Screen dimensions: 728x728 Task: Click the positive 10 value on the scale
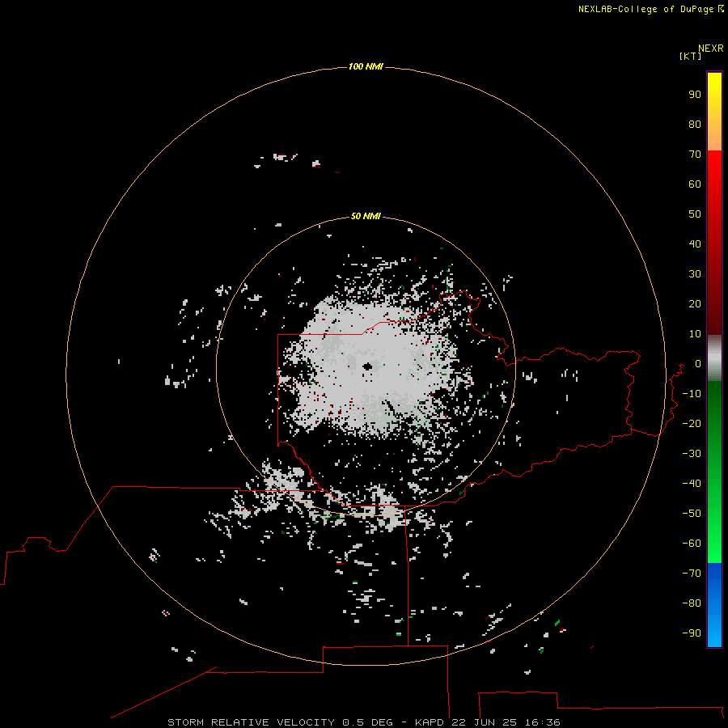point(695,334)
